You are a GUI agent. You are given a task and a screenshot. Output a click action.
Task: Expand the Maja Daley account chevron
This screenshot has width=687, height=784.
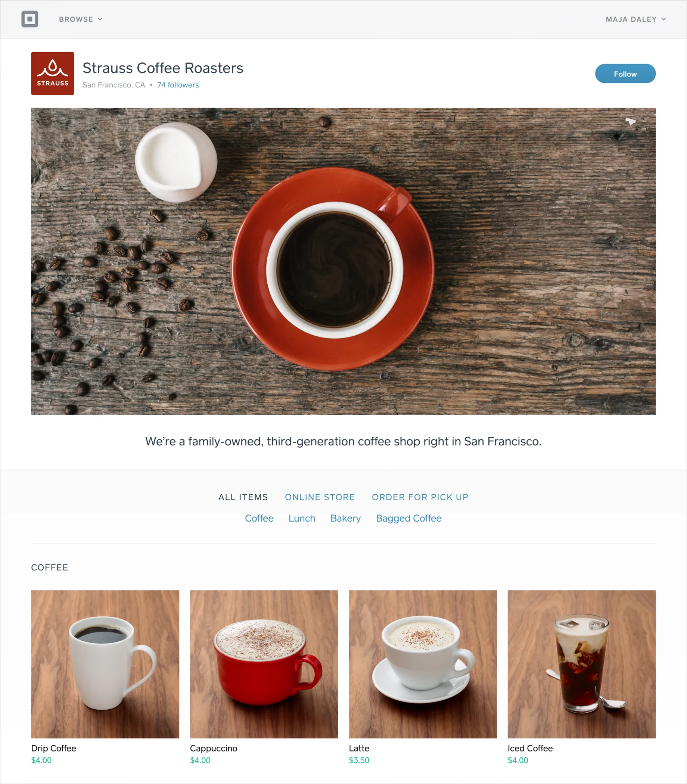click(x=663, y=19)
